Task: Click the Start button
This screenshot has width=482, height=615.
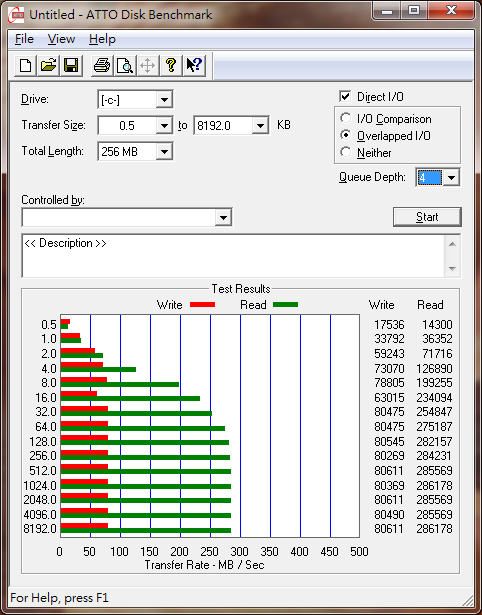Action: coord(427,217)
